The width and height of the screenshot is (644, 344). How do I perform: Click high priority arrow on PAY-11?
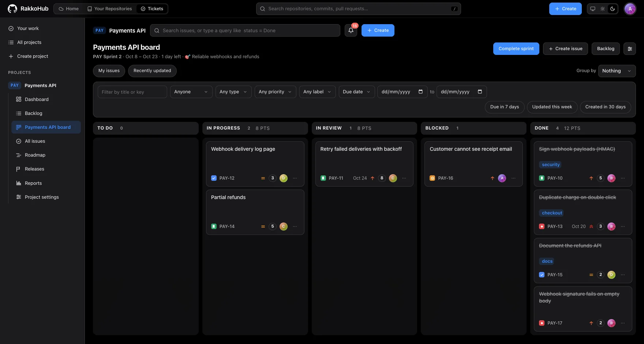372,178
